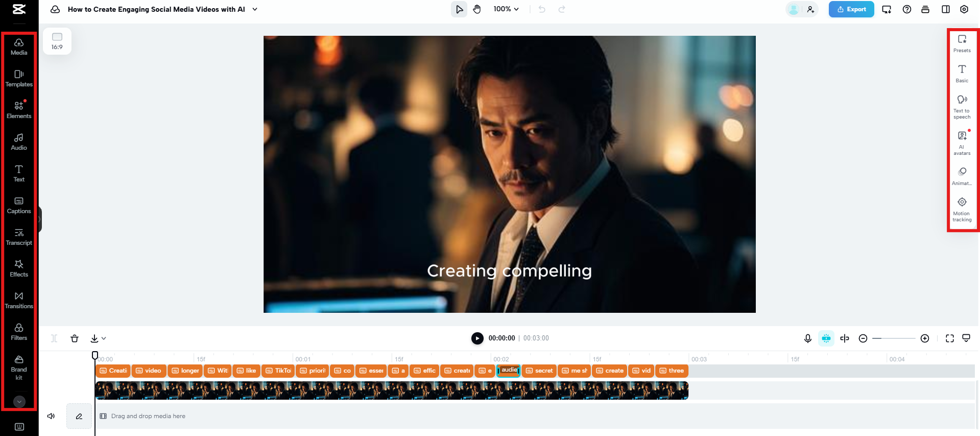Viewport: 980px width, 436px height.
Task: Start voice recording with microphone icon
Action: 808,338
